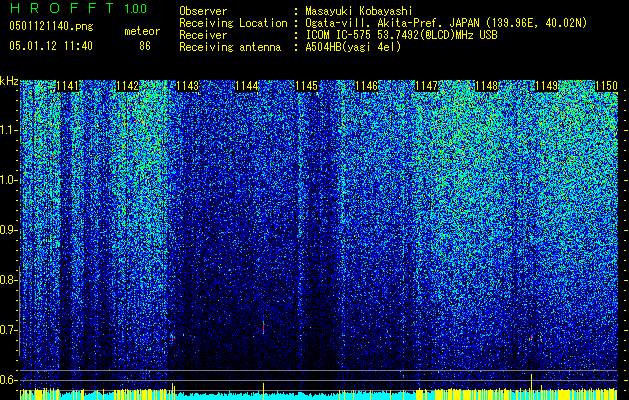This screenshot has width=629, height=400.
Task: Click the 1148 time marker
Action: tap(487, 86)
